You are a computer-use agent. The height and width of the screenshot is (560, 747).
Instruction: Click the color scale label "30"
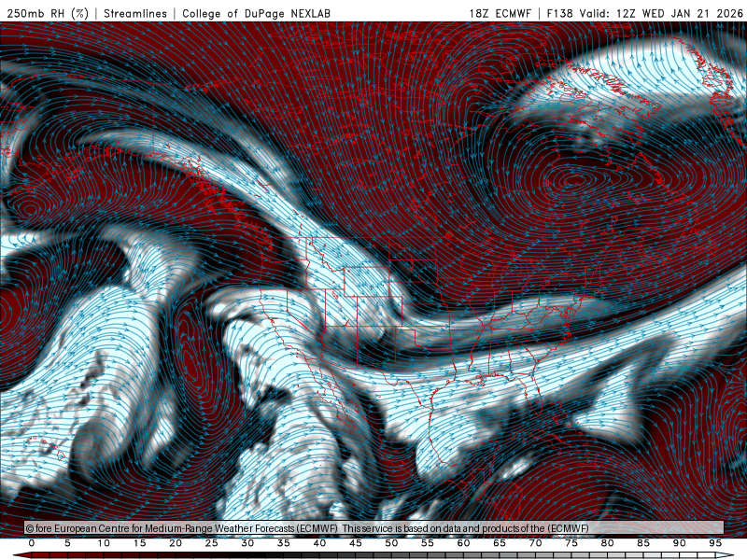click(x=247, y=543)
